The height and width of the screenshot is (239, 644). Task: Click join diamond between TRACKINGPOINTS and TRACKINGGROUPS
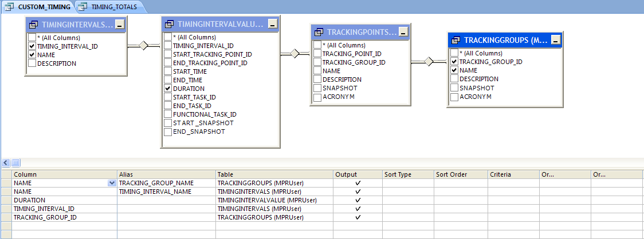click(x=428, y=62)
